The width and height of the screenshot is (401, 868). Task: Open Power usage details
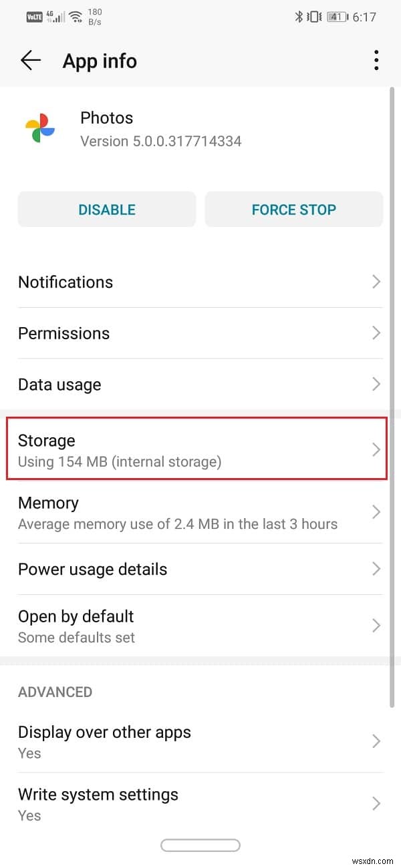200,569
